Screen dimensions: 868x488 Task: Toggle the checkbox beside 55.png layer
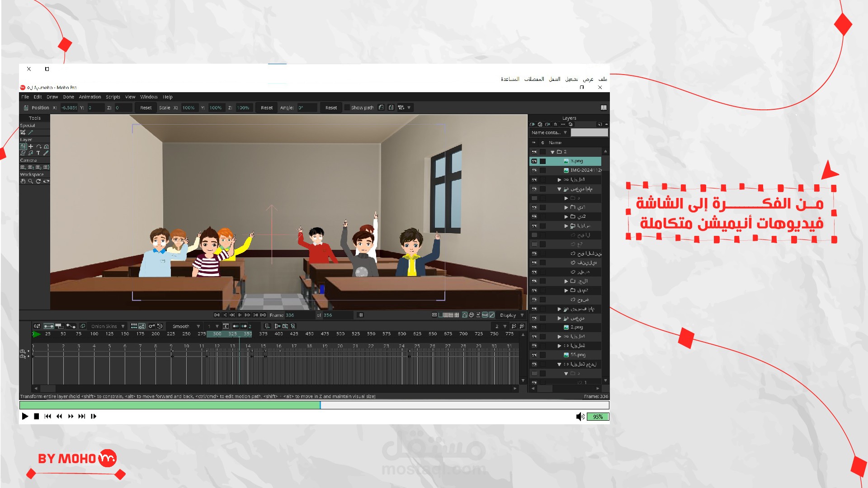click(x=543, y=355)
